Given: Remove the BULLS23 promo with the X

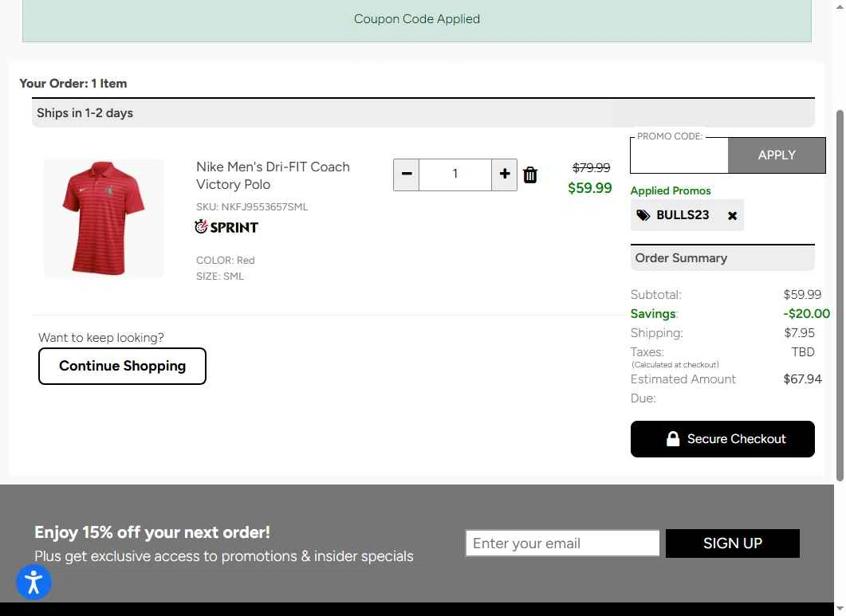Looking at the screenshot, I should 732,216.
